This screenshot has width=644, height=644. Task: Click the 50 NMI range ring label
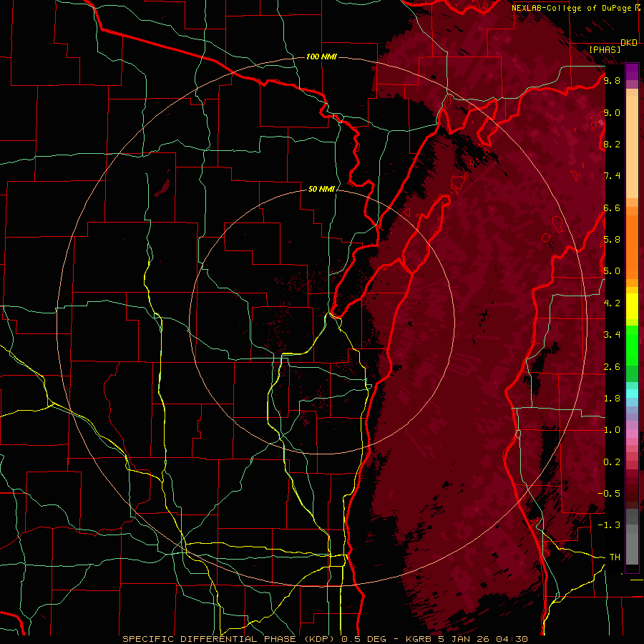tap(321, 189)
